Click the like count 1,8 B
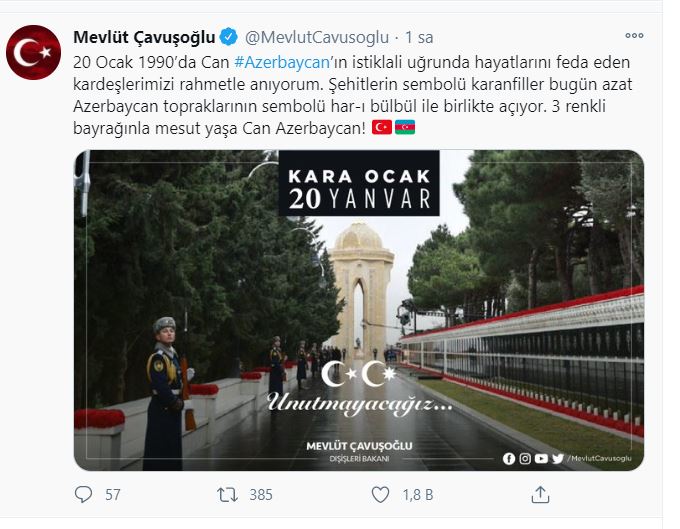The width and height of the screenshot is (680, 529). (x=418, y=495)
